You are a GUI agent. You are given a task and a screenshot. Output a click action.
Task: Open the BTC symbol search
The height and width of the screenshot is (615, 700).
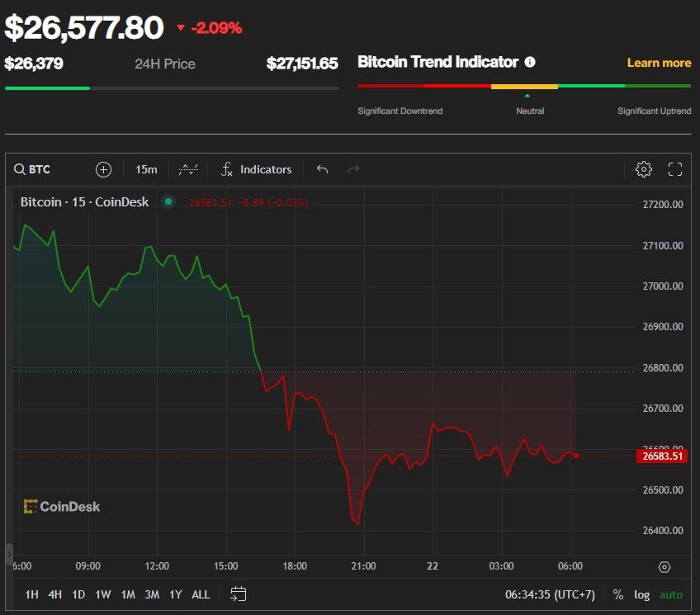32,170
